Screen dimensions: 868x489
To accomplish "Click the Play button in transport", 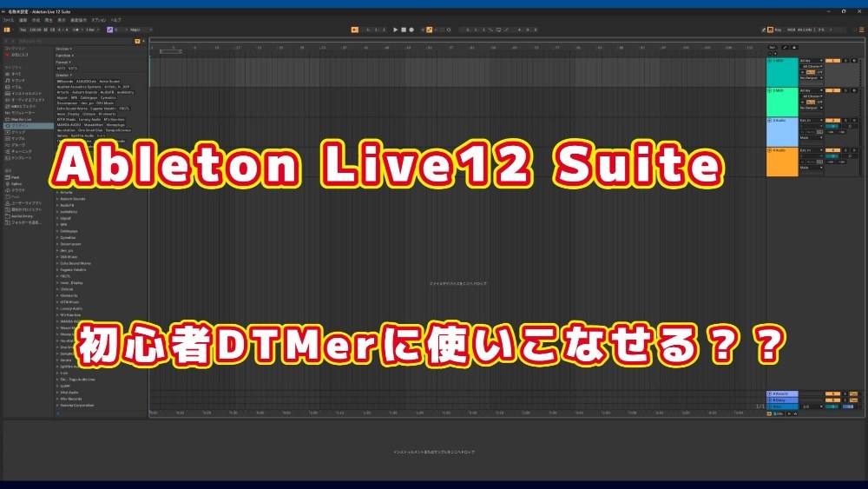I will click(x=395, y=30).
